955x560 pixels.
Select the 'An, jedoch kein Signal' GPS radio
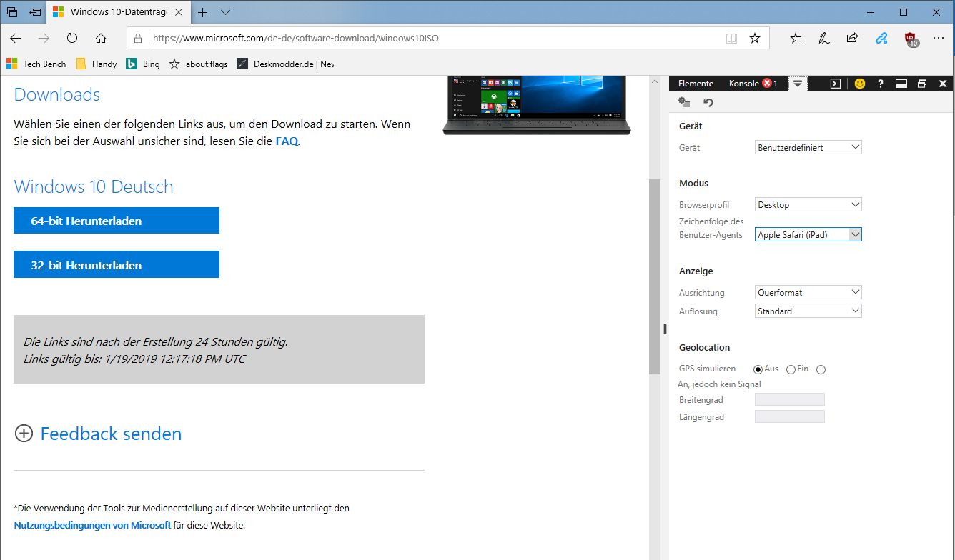coord(821,369)
